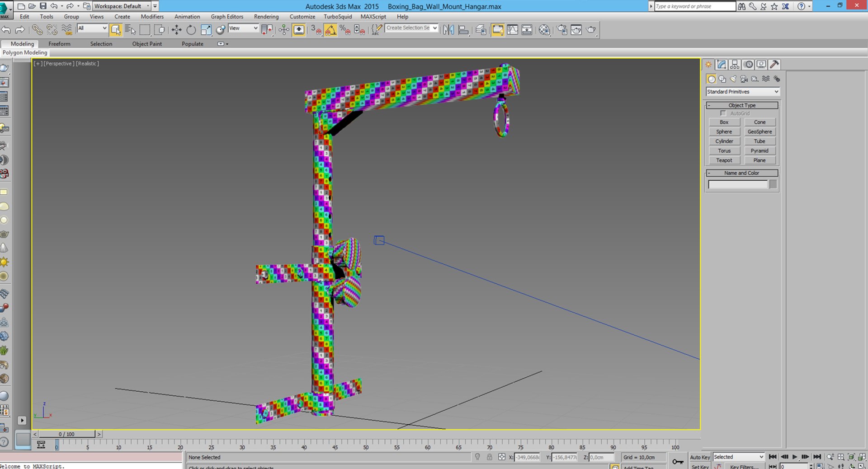Switch to the Freeform ribbon tab
Screen dimensions: 868x469
tap(59, 44)
